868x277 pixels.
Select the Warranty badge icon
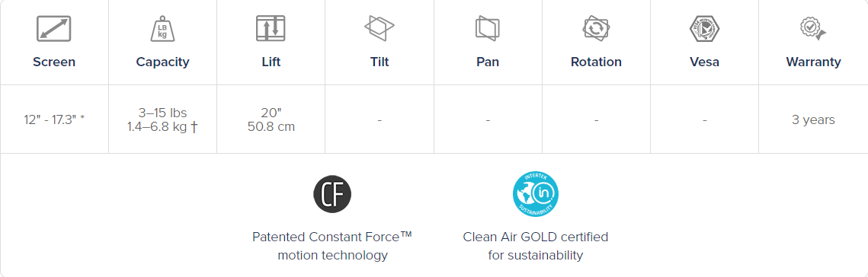[x=813, y=27]
